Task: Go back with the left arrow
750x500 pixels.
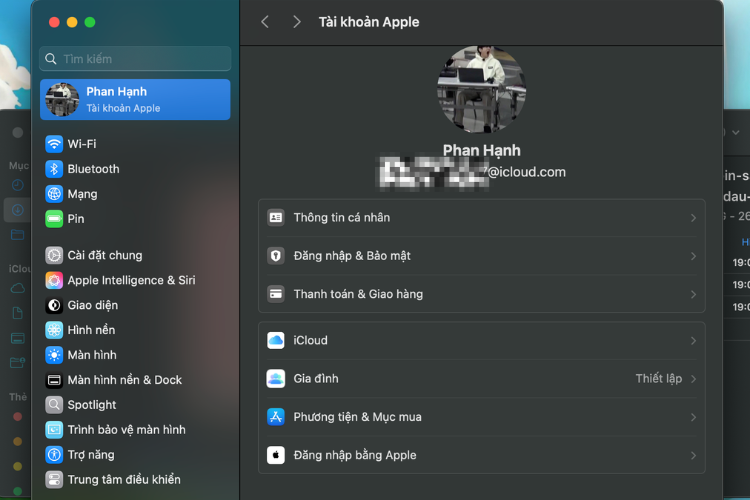Action: click(265, 22)
